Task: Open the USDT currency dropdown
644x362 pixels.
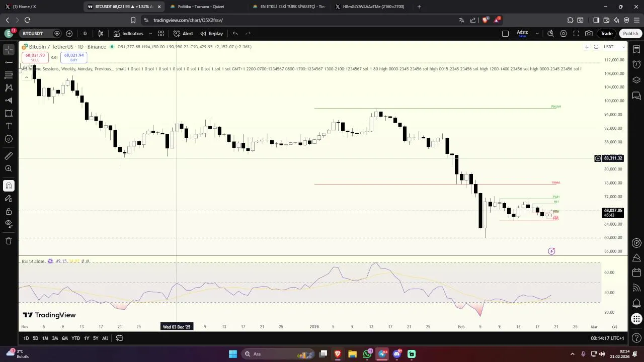Action: click(x=614, y=47)
